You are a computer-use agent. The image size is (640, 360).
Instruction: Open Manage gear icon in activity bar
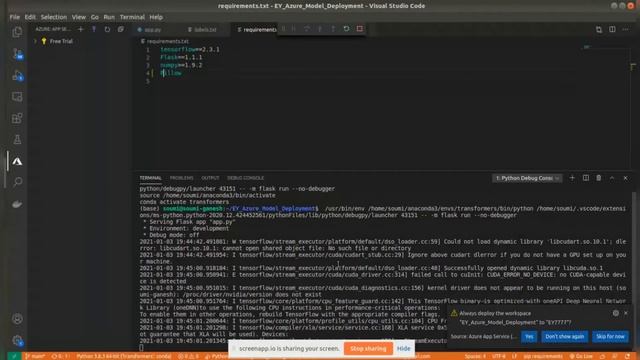[17, 340]
